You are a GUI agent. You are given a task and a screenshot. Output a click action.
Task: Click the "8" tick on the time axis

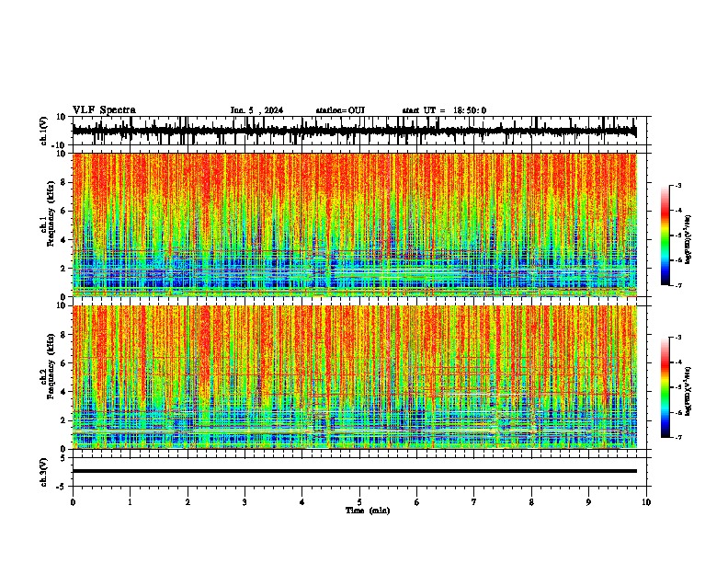click(x=531, y=502)
